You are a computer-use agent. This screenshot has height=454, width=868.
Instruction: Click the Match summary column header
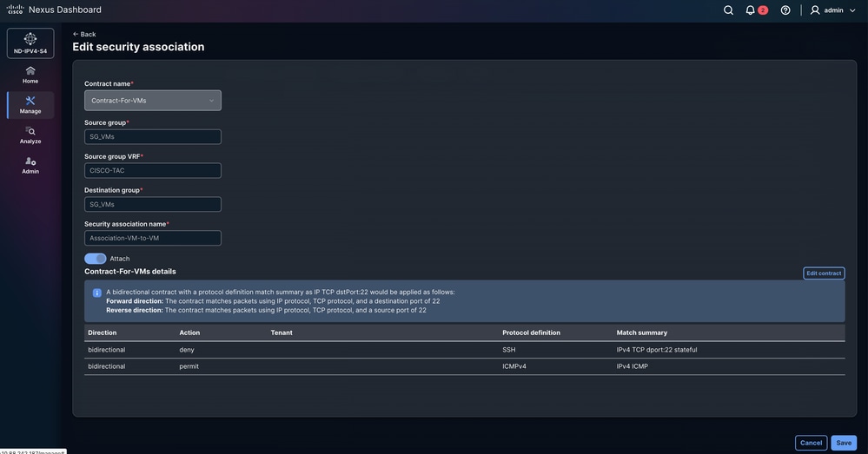[x=641, y=332]
